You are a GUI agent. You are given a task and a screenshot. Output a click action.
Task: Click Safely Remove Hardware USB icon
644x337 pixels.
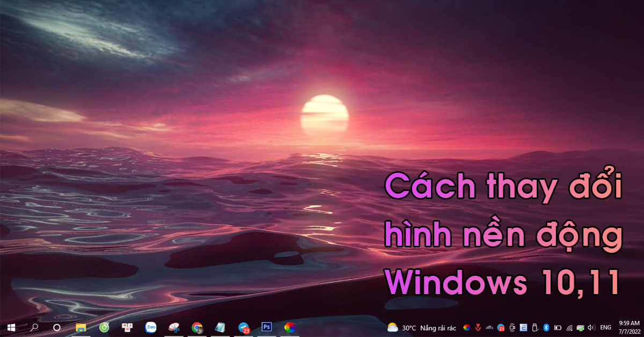click(x=535, y=327)
